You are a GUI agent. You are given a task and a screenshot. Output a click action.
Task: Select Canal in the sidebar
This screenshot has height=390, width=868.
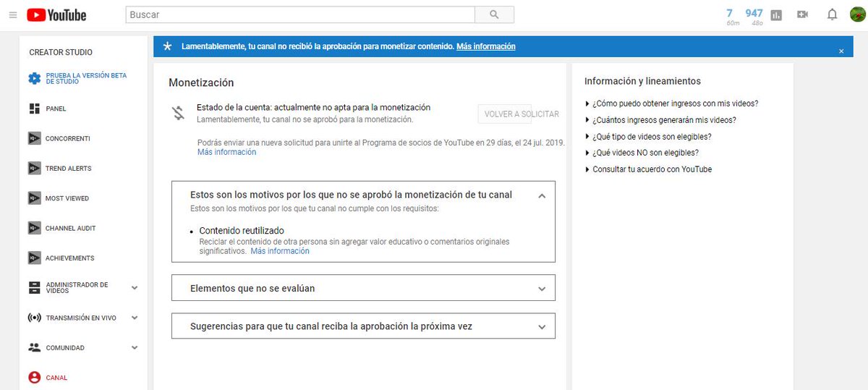(56, 378)
